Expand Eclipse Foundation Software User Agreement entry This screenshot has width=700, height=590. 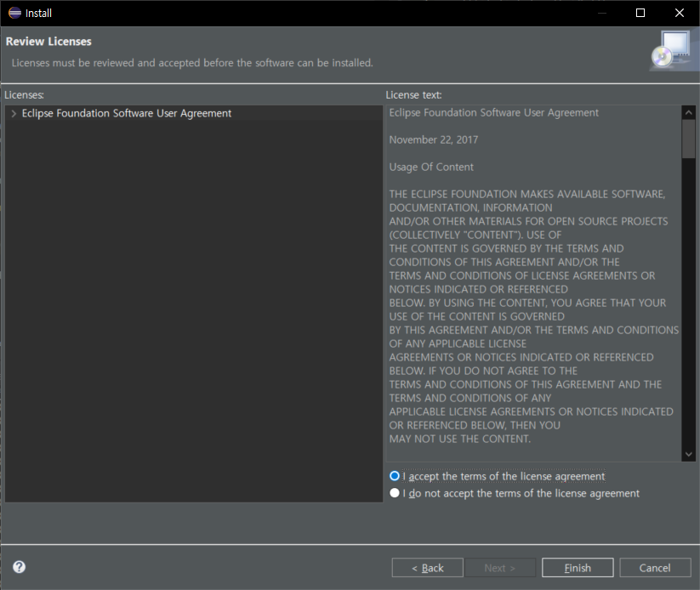(x=14, y=113)
